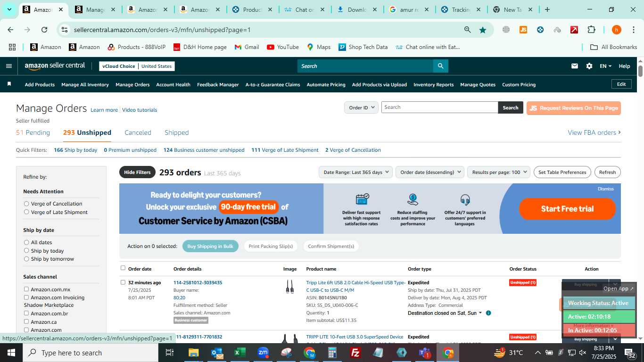Open the browser apps grid icon in bookmarks bar
This screenshot has width=644, height=362.
click(12, 47)
